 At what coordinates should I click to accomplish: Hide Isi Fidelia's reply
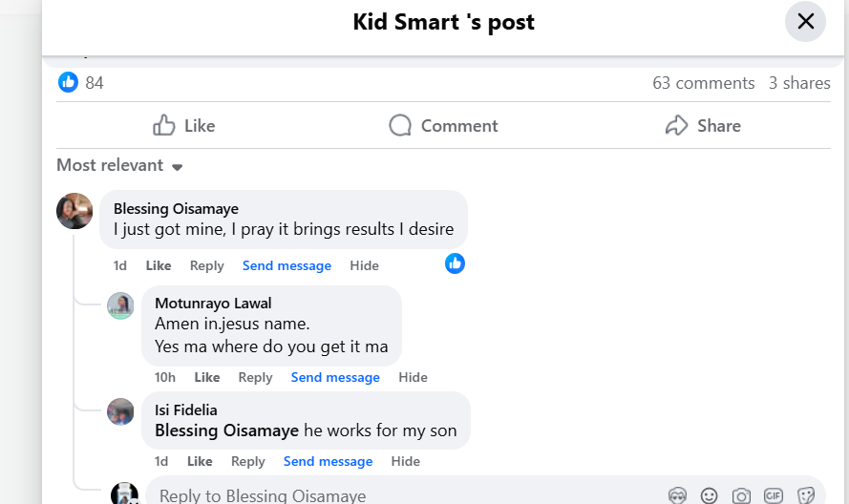click(x=406, y=461)
